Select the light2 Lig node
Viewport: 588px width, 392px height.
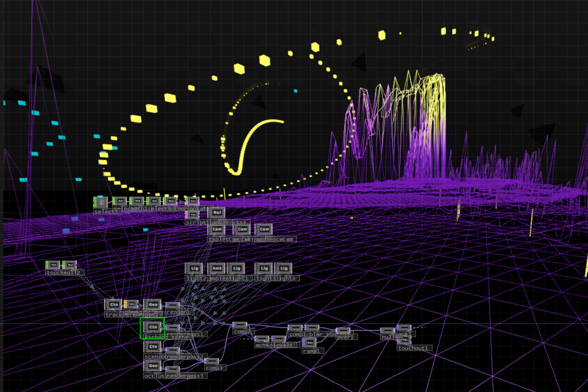pos(194,269)
